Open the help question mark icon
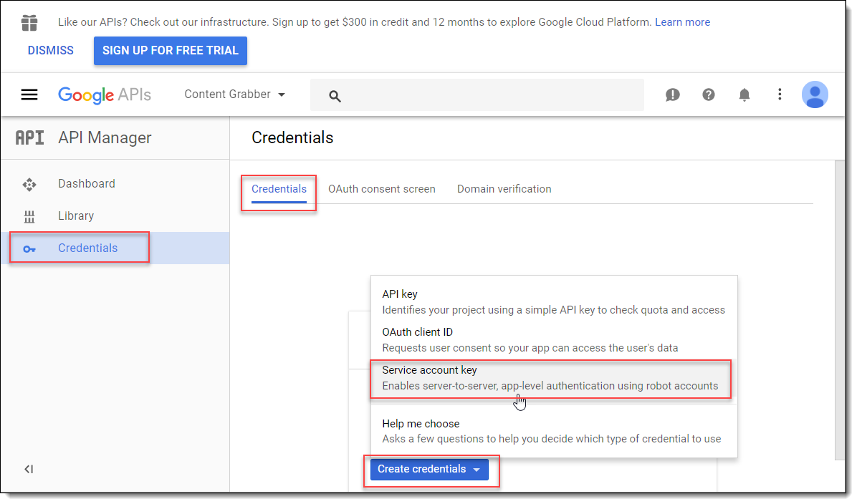The image size is (857, 504). tap(709, 95)
